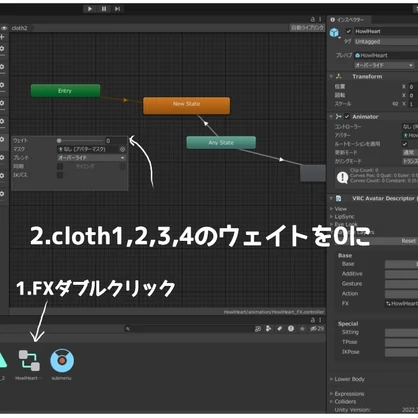This screenshot has height=418, width=418.
Task: Click the Step frame button
Action: point(117,9)
